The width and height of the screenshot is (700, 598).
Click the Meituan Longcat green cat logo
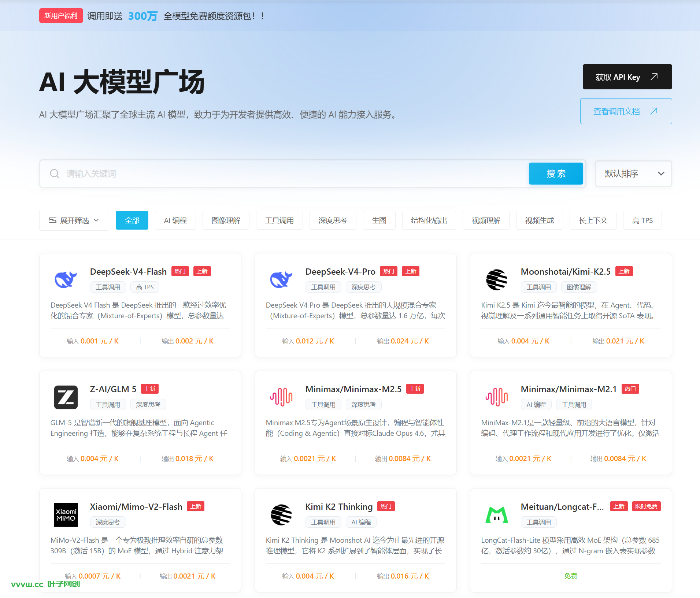497,515
